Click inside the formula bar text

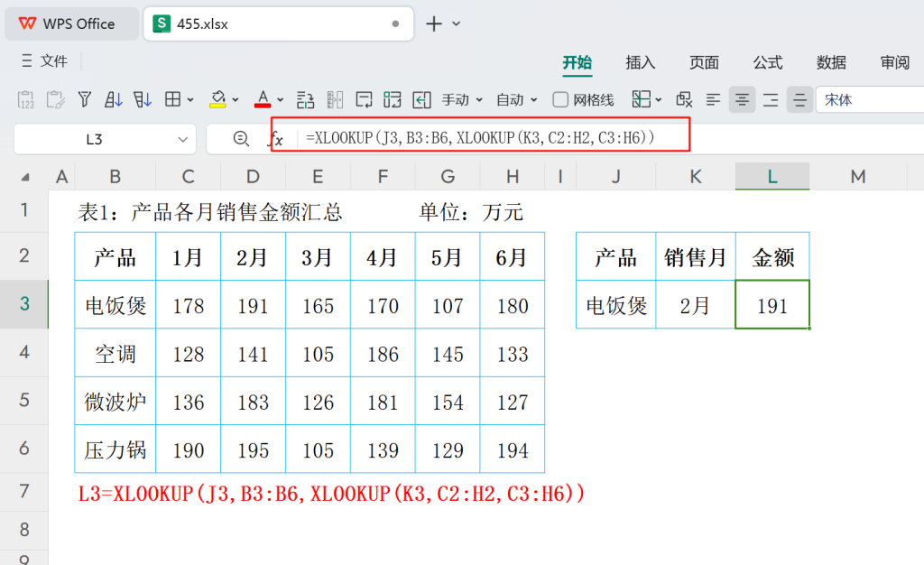pyautogui.click(x=480, y=138)
